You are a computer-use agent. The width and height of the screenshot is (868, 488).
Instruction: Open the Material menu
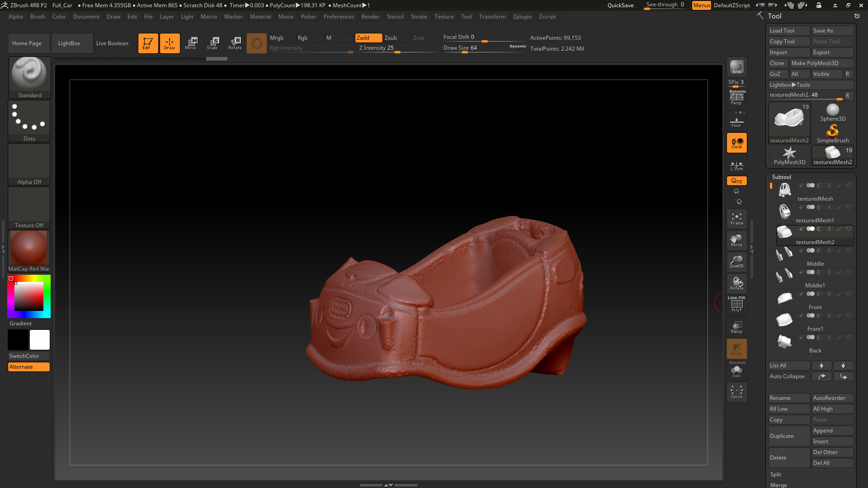[x=260, y=17]
